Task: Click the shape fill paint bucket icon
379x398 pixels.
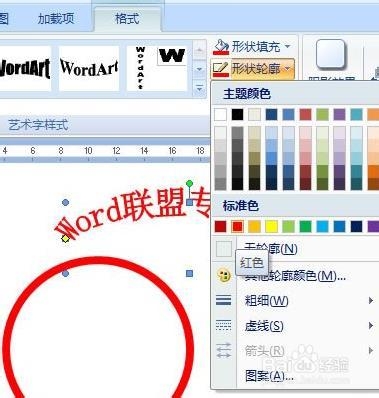Action: 221,47
